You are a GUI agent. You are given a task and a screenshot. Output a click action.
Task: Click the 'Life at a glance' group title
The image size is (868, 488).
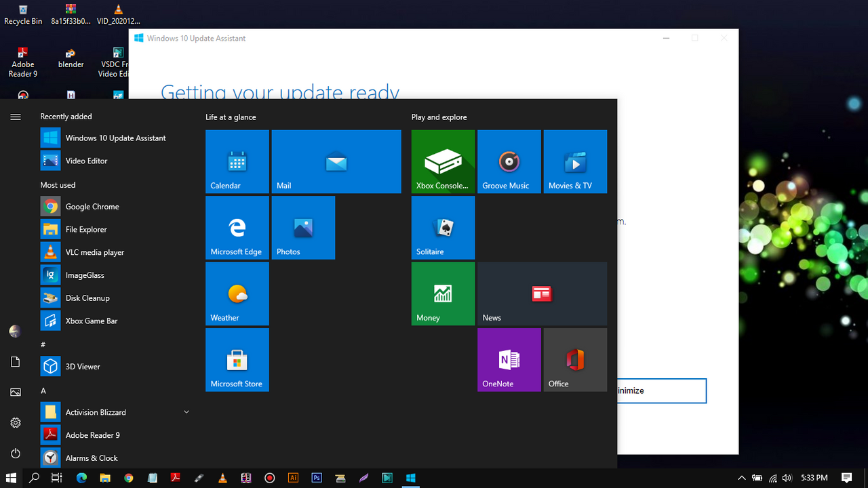point(231,117)
